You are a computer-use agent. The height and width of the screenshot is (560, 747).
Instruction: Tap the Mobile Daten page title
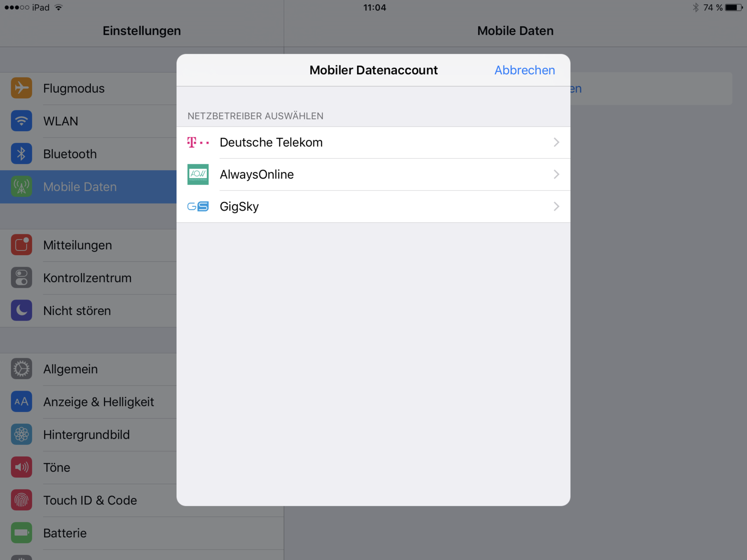click(x=515, y=31)
